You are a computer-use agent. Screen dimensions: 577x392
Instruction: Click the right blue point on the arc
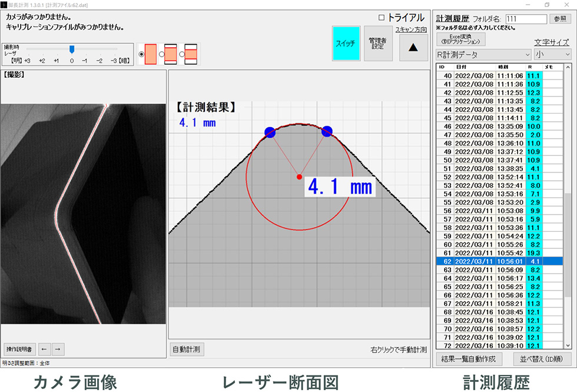tap(327, 131)
